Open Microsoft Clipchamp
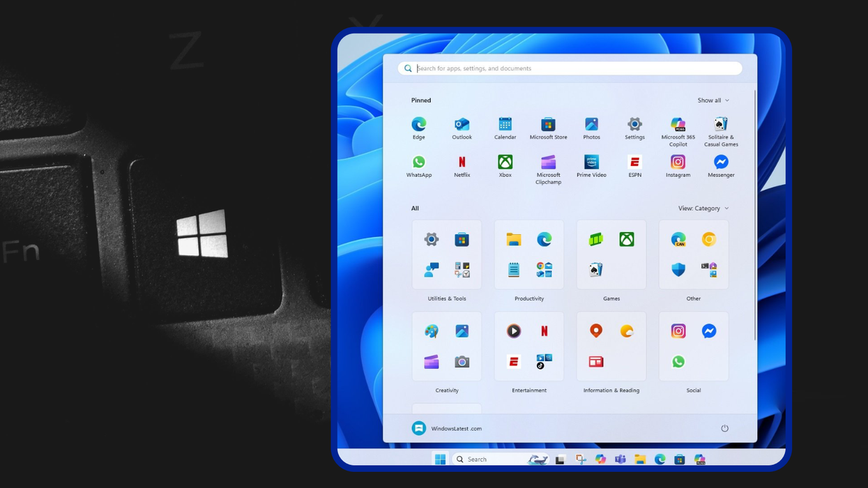Viewport: 868px width, 488px height. [548, 163]
